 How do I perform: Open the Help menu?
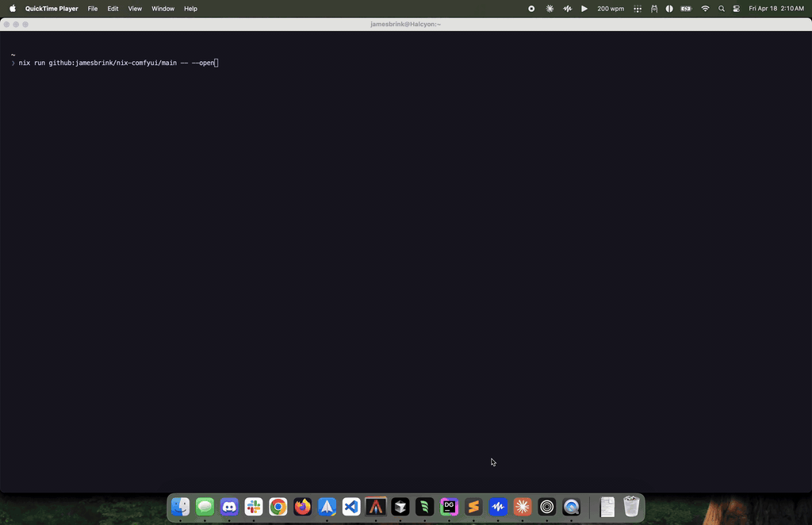coord(190,9)
